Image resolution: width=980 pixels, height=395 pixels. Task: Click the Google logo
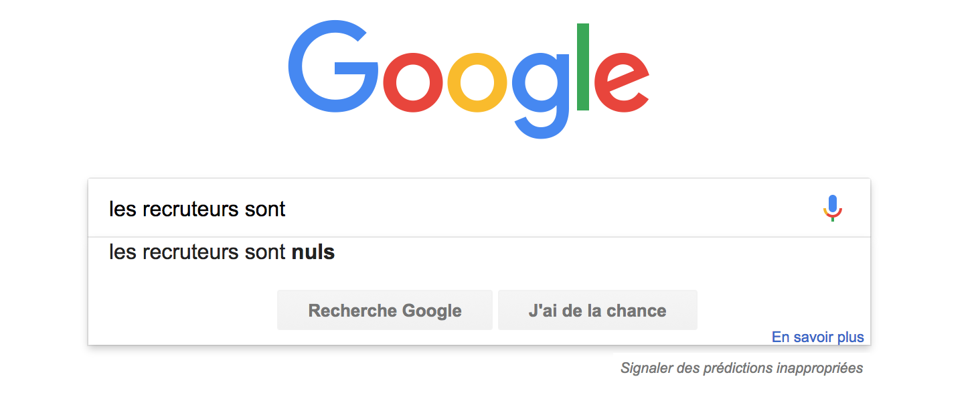(469, 80)
